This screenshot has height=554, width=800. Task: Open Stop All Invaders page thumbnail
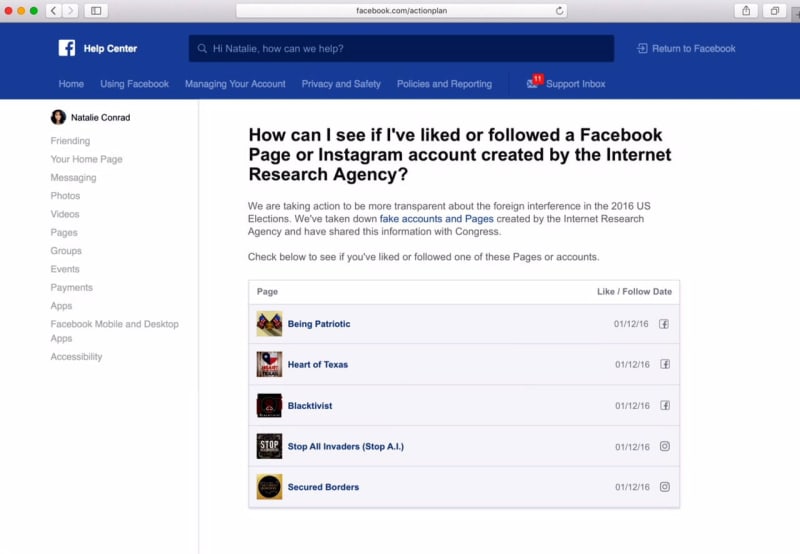point(269,446)
